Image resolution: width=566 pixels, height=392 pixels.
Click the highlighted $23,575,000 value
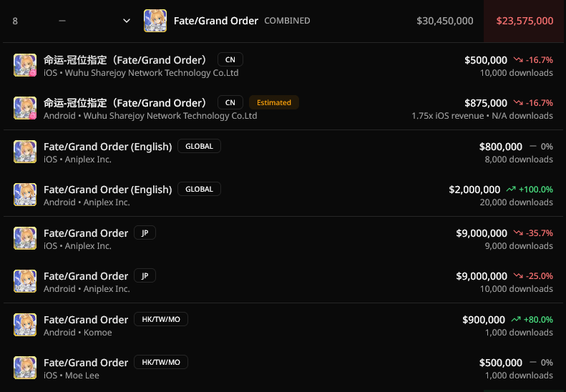(x=524, y=21)
